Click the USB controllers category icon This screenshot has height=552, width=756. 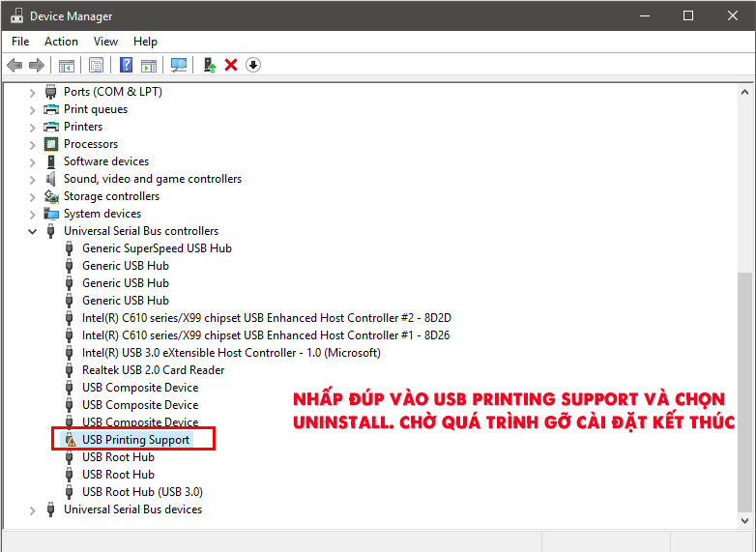tap(50, 231)
